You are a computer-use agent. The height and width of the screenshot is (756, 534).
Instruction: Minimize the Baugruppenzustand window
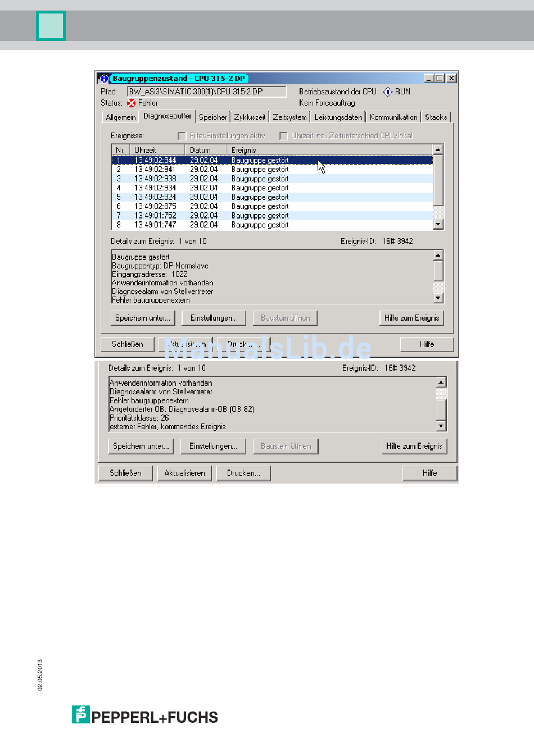pyautogui.click(x=429, y=79)
